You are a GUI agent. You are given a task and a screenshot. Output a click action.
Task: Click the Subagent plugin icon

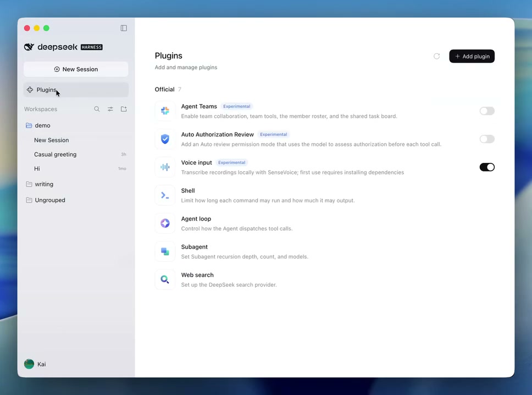tap(165, 251)
